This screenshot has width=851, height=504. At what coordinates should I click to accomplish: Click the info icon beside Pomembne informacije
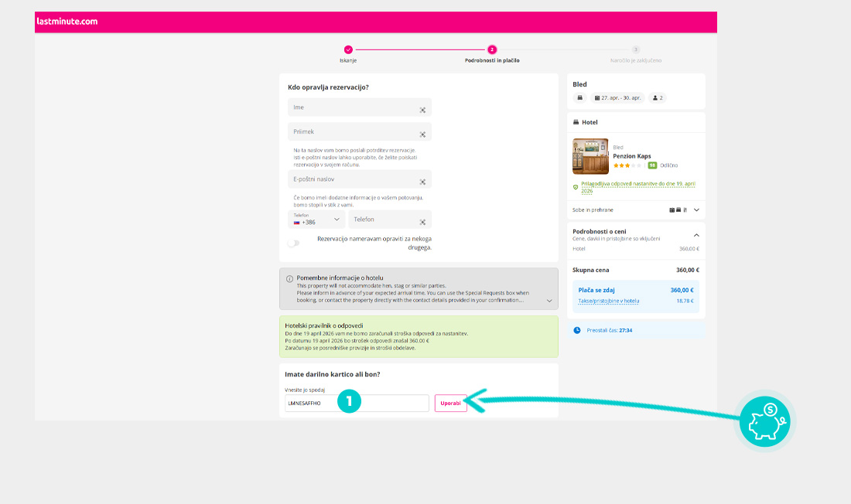289,278
